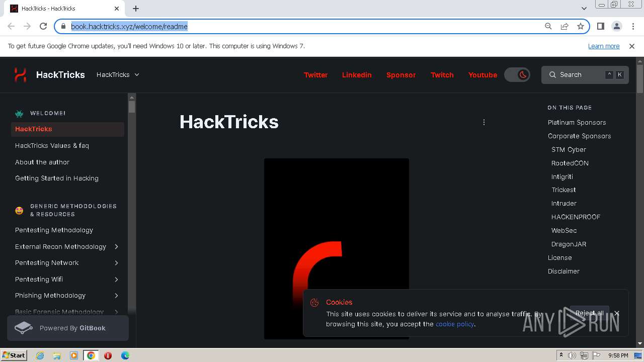Open the cookie policy link
Screen dimensions: 644x362
point(455,324)
